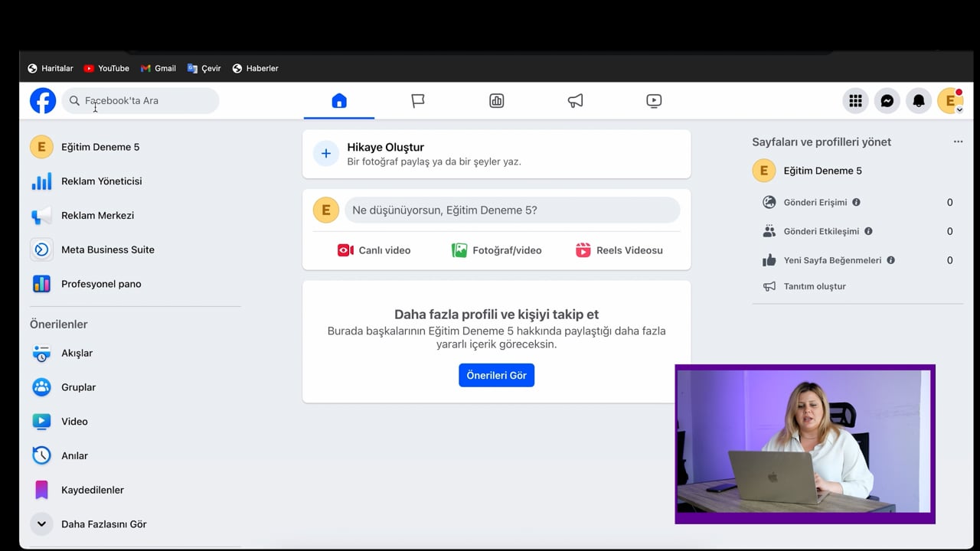Screen dimensions: 980x551
Task: Open the Çevir bookmark
Action: click(x=204, y=68)
